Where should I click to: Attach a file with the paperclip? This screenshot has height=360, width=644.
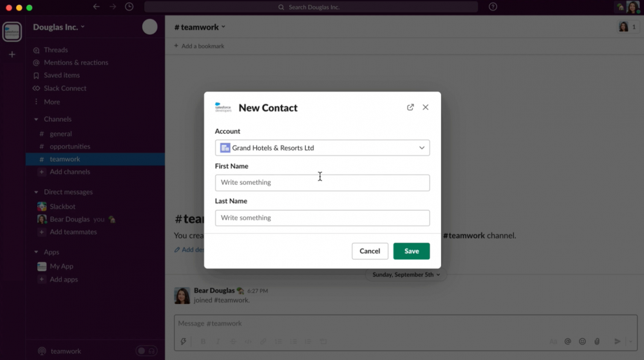point(597,341)
